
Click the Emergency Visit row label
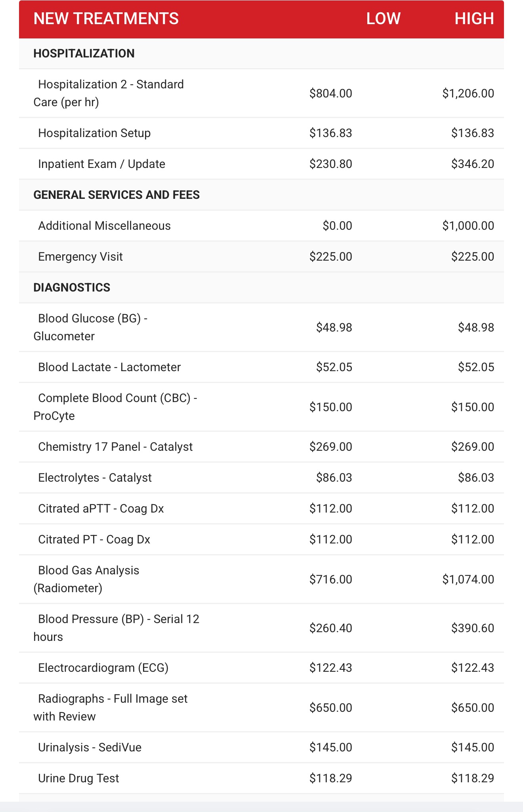pos(80,257)
